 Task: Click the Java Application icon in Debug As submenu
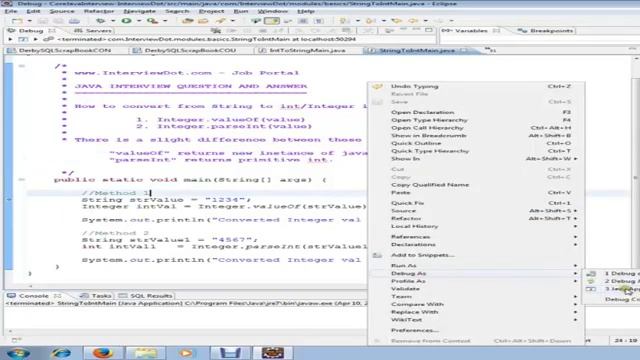pyautogui.click(x=591, y=289)
